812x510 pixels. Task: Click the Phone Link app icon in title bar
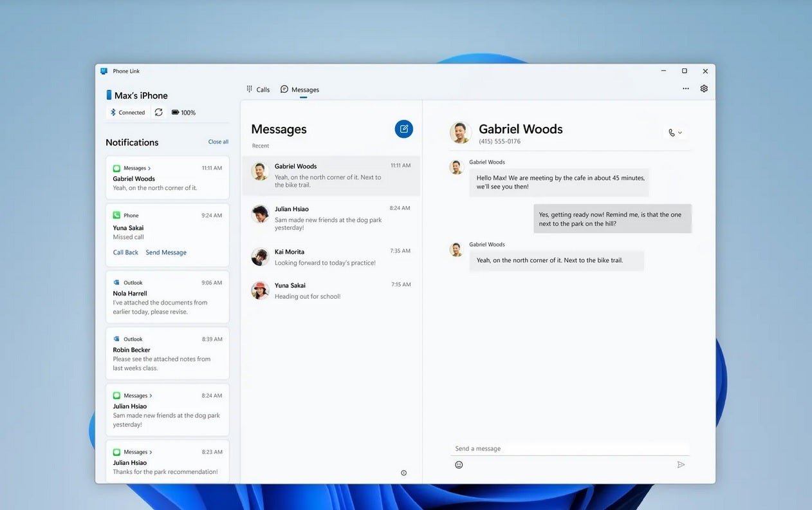click(104, 71)
